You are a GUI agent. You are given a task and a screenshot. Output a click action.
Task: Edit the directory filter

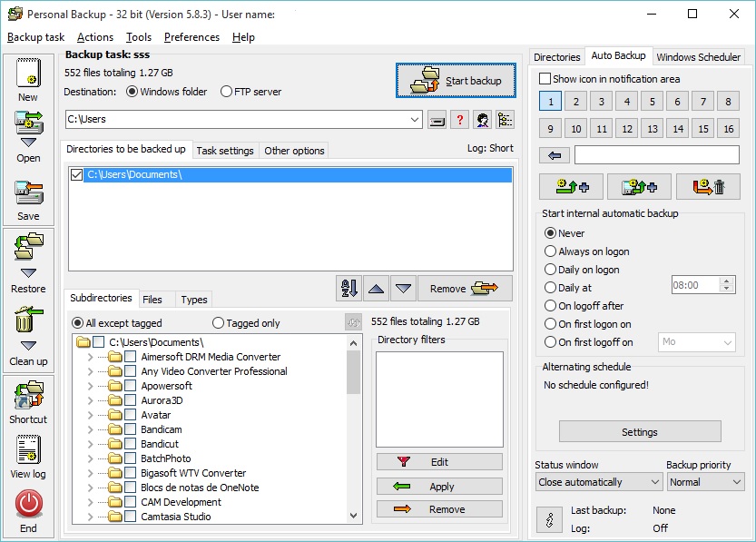(439, 462)
